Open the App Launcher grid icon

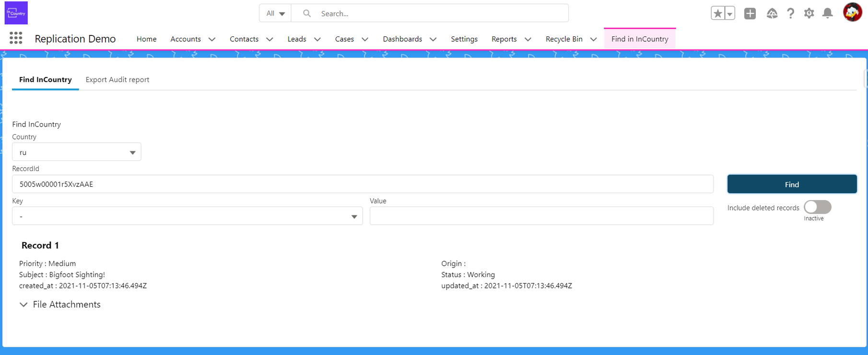pos(16,38)
